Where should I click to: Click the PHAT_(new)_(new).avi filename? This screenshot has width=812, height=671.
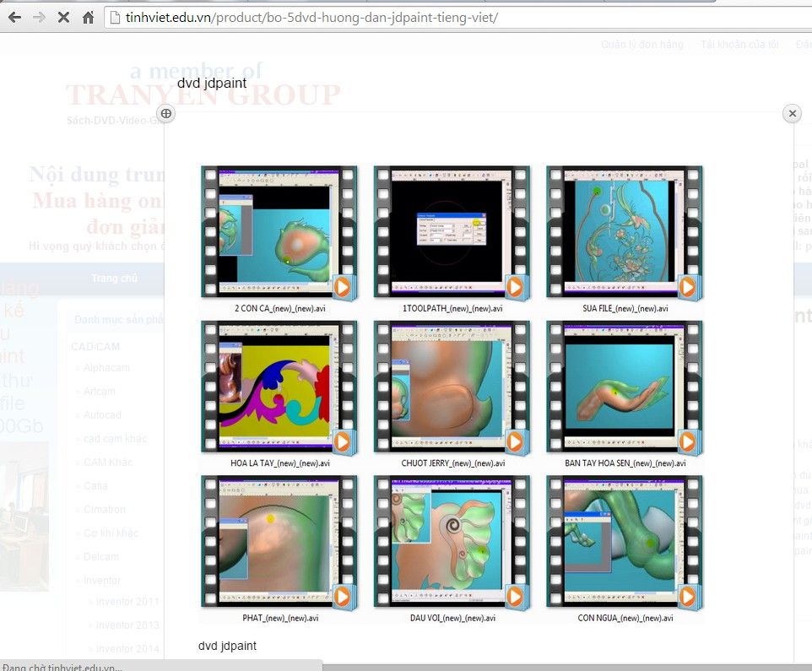280,618
